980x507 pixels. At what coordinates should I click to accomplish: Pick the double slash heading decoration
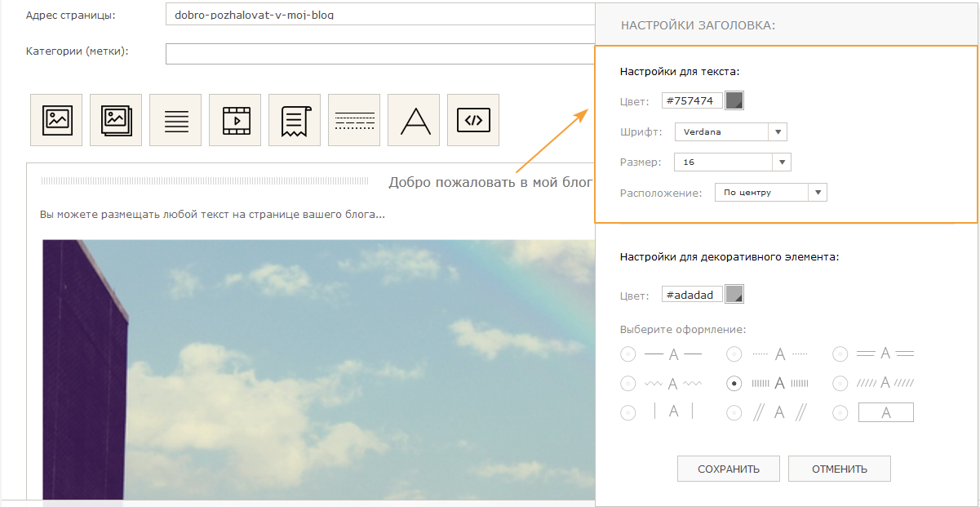coord(734,413)
